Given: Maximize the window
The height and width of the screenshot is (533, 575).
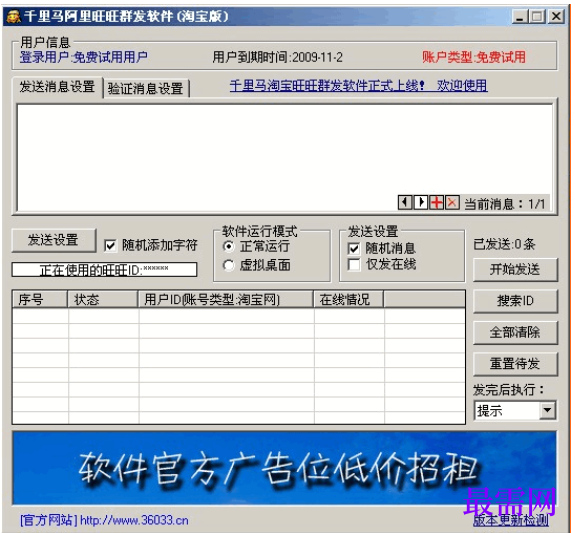Looking at the screenshot, I should pos(538,17).
